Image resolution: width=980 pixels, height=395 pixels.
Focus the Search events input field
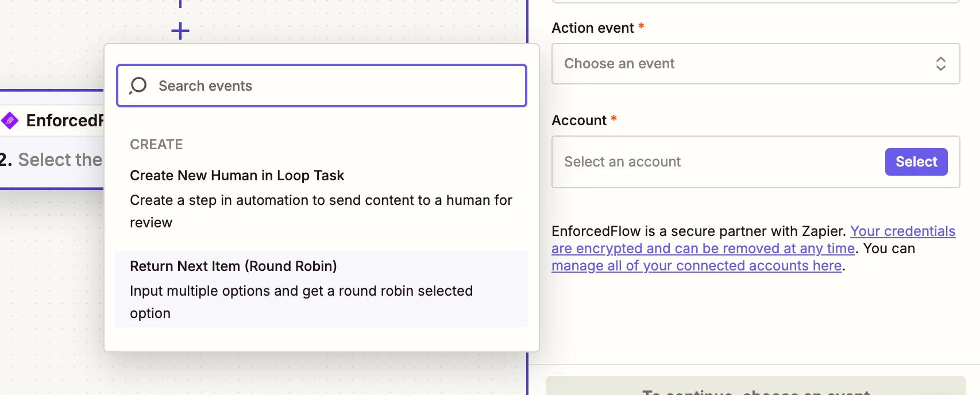(x=322, y=86)
